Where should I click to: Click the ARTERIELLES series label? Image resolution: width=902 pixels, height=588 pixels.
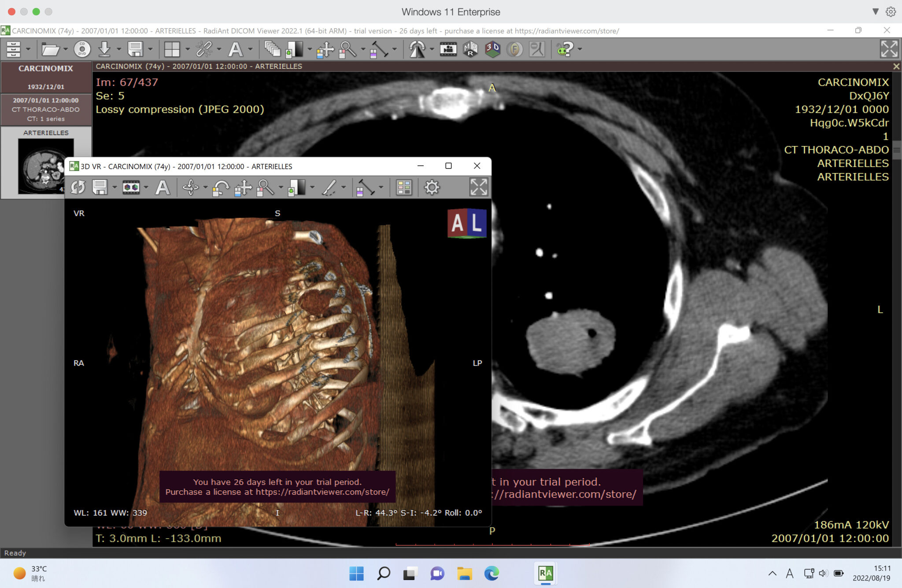click(x=46, y=133)
